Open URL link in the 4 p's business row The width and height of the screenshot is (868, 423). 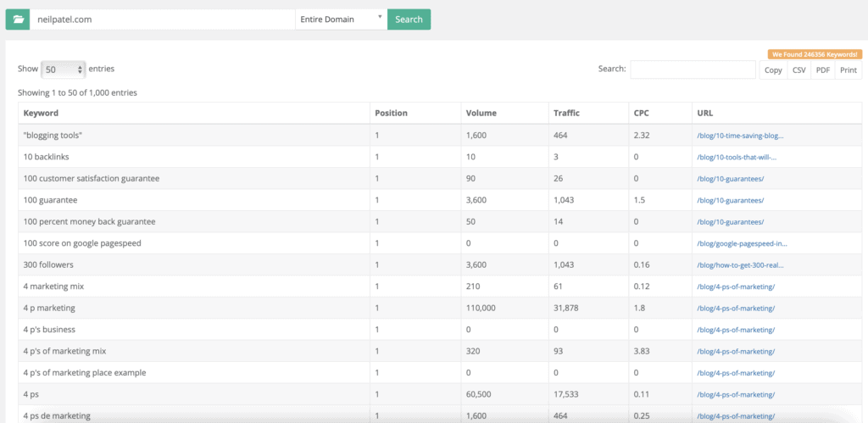pyautogui.click(x=736, y=330)
